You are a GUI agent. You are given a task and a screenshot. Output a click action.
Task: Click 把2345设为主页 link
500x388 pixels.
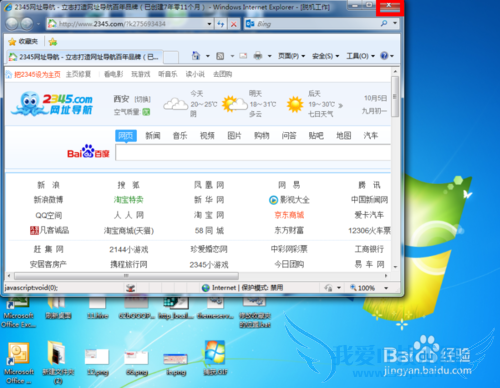coord(37,74)
